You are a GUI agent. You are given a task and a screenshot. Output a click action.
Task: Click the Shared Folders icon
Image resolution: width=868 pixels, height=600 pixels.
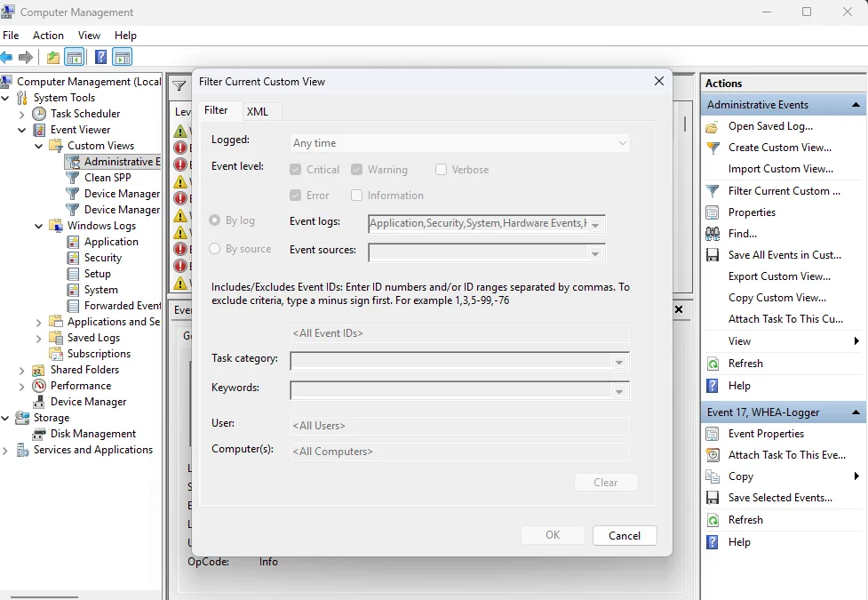[39, 370]
